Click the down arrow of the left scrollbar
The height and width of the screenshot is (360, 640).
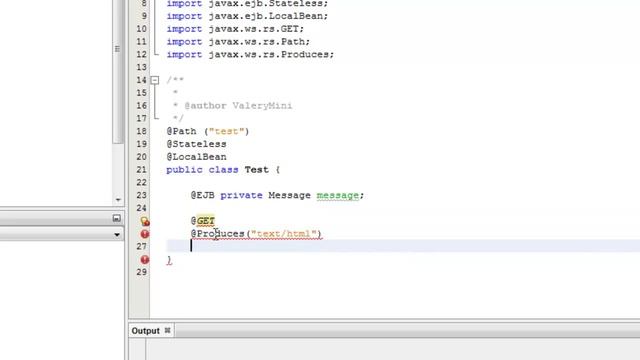pos(118,200)
